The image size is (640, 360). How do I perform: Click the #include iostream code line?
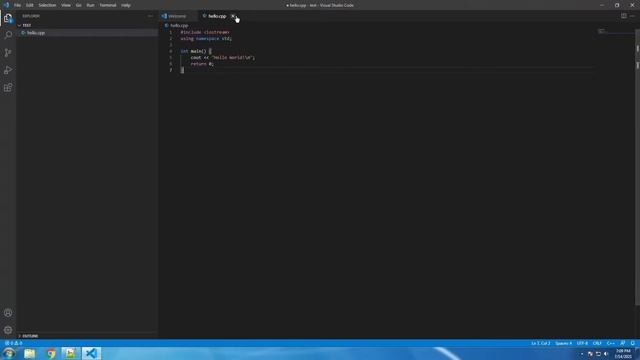tap(205, 32)
